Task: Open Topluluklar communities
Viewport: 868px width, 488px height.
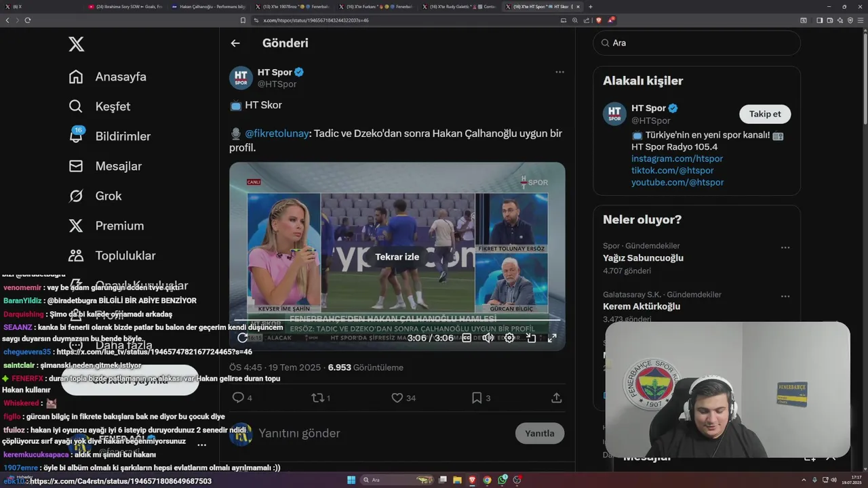Action: tap(112, 256)
